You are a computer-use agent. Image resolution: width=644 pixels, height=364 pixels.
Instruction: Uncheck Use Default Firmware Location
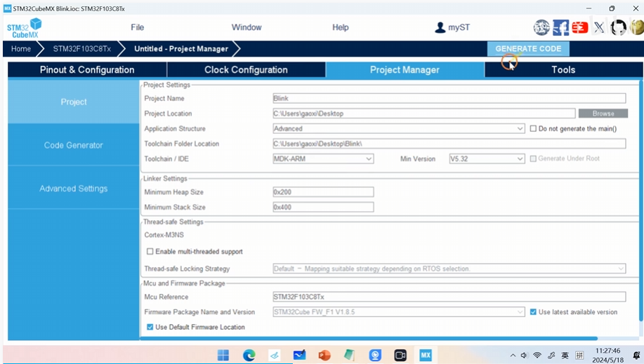tap(150, 327)
